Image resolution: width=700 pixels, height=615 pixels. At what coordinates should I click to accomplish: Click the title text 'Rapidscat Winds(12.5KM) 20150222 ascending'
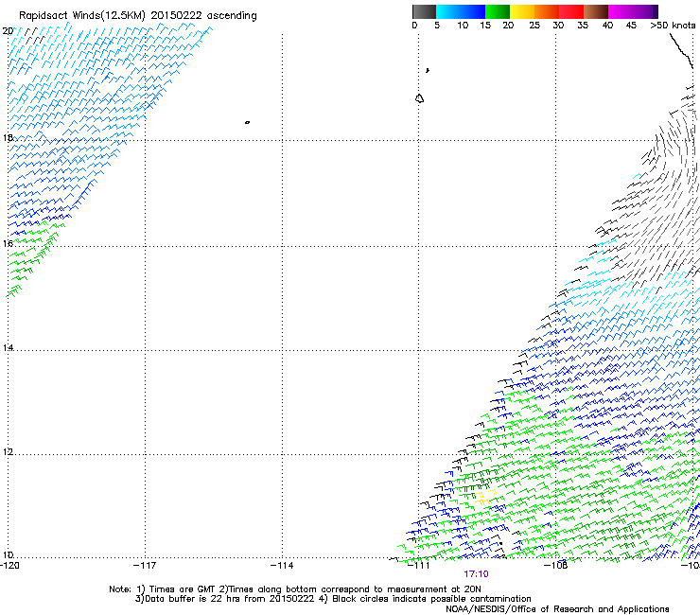(x=138, y=16)
